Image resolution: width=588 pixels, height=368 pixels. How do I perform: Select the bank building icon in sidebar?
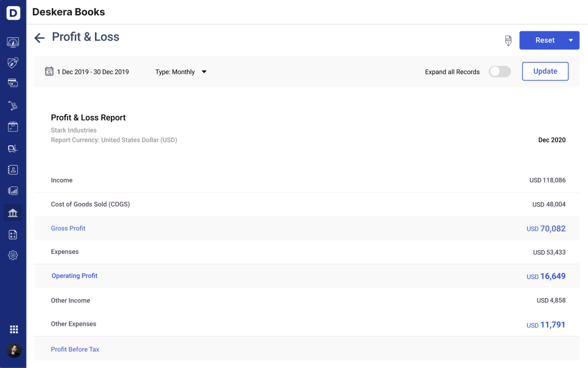pyautogui.click(x=13, y=213)
